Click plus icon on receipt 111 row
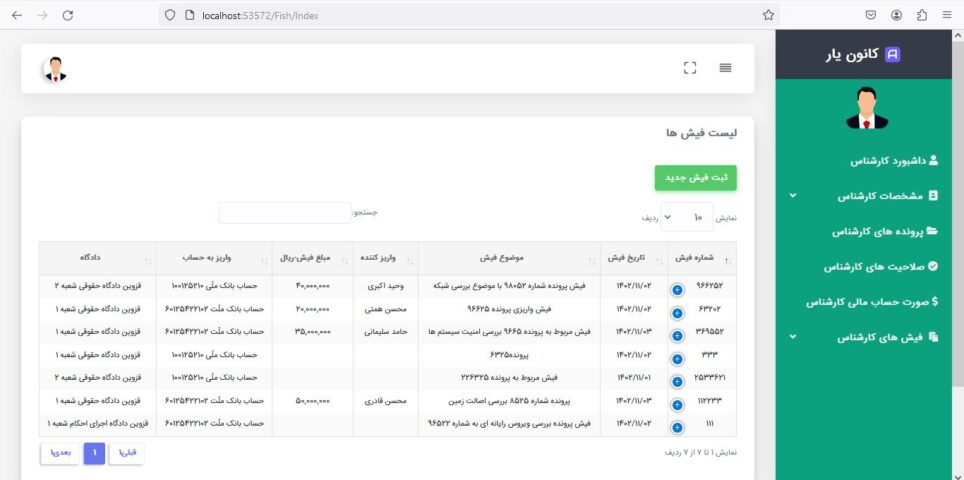 677,427
